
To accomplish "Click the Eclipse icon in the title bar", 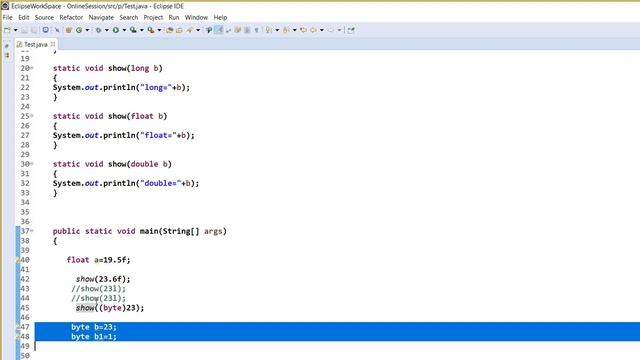I will click(x=5, y=6).
